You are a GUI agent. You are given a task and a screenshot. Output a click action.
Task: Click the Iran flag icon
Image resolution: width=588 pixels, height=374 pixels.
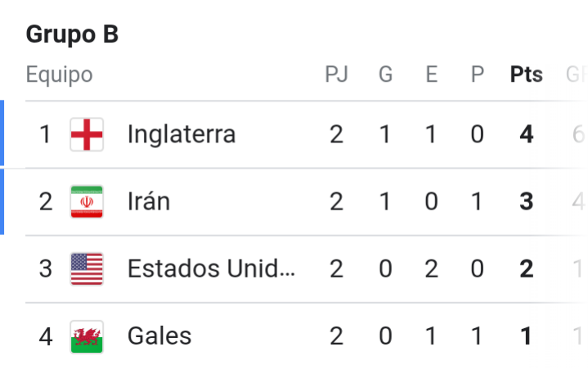coord(87,202)
